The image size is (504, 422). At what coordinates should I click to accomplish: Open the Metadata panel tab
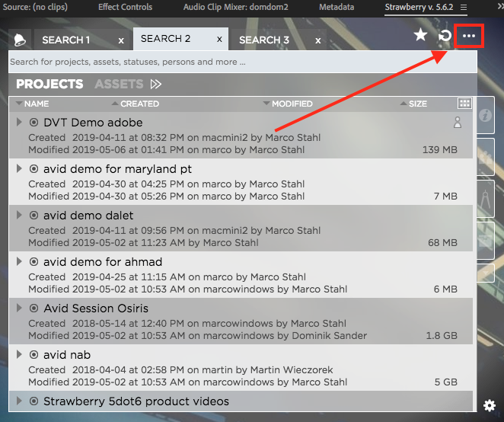pyautogui.click(x=336, y=8)
